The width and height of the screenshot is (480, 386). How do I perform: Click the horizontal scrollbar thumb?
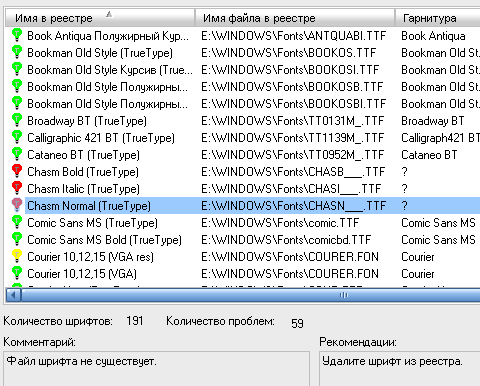pos(251,295)
